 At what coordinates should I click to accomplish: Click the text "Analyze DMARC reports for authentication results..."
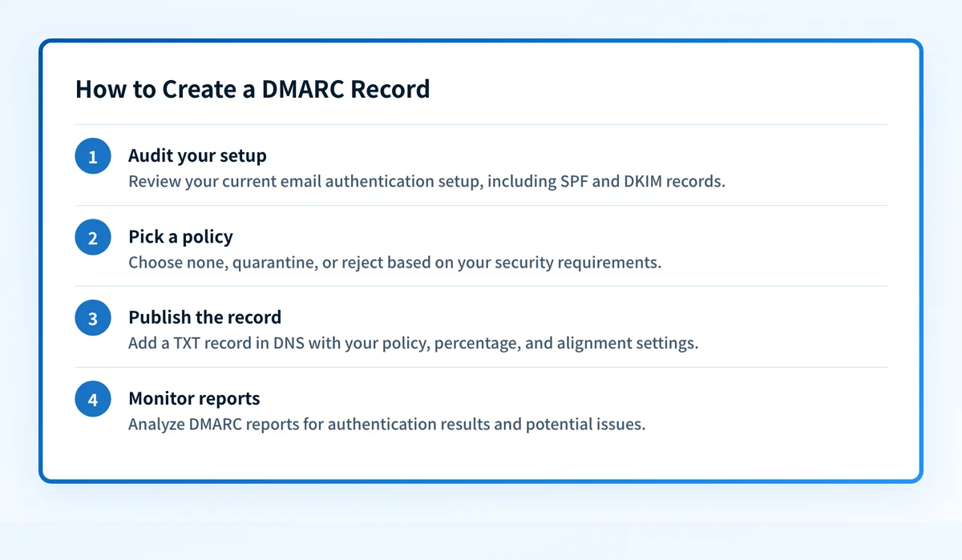pyautogui.click(x=386, y=424)
